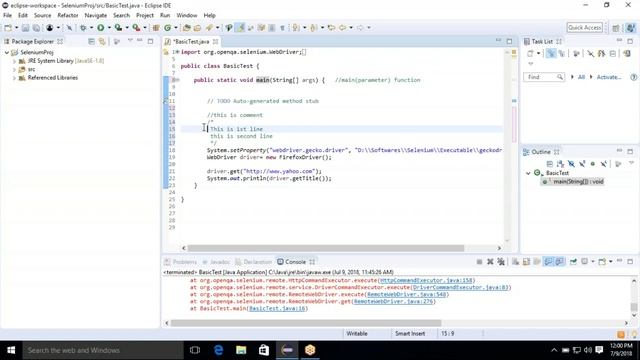Toggle Show Whitespace Characters pilcrow icon
Image resolution: width=640 pixels, height=360 pixels.
[282, 28]
